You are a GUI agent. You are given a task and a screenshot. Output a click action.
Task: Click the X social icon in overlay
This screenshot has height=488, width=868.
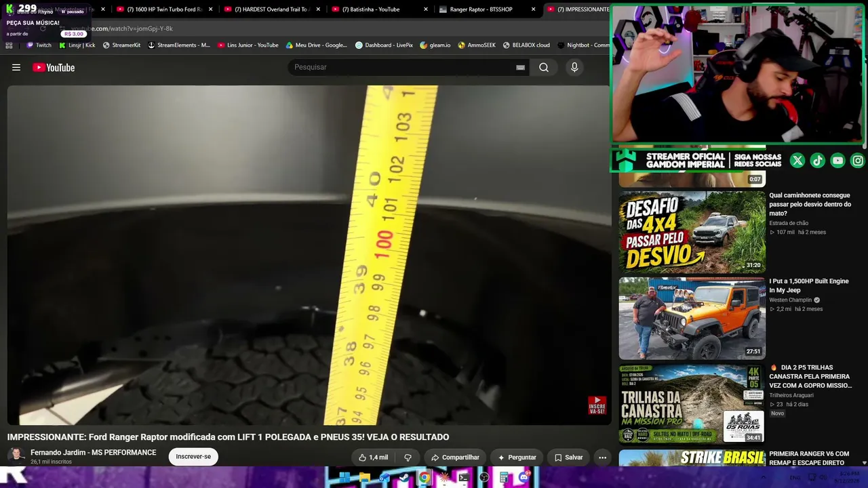797,161
